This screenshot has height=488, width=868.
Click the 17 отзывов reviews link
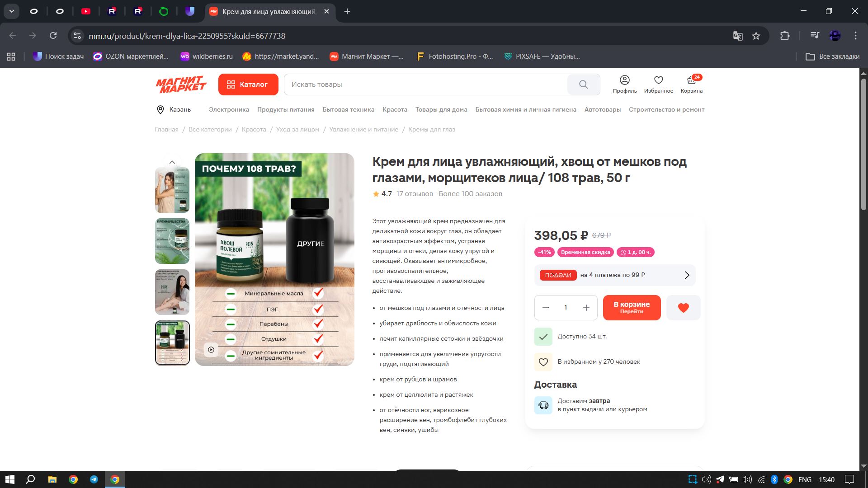pyautogui.click(x=414, y=194)
